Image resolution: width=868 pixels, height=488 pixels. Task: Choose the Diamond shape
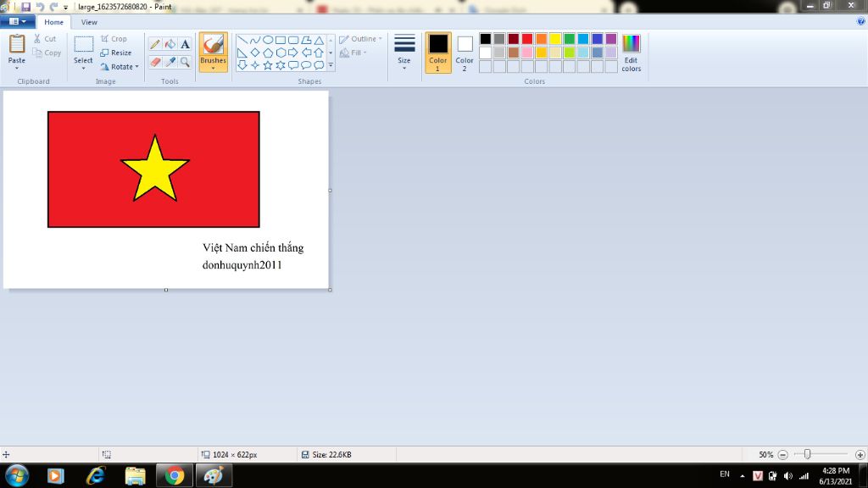254,53
